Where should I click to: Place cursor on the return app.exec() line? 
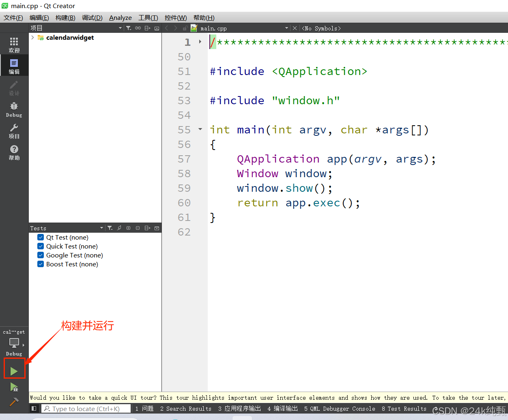(x=299, y=203)
